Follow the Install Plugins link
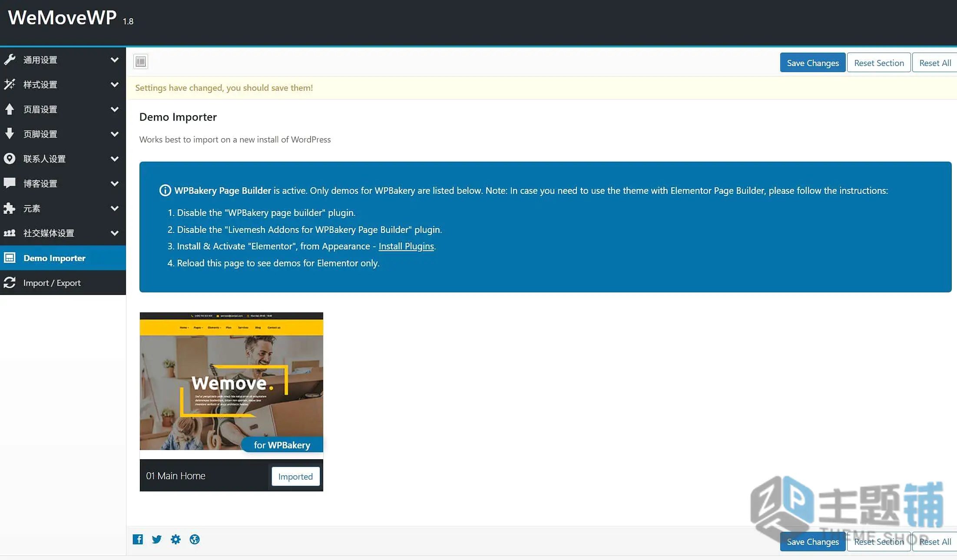The width and height of the screenshot is (957, 560). (x=406, y=246)
